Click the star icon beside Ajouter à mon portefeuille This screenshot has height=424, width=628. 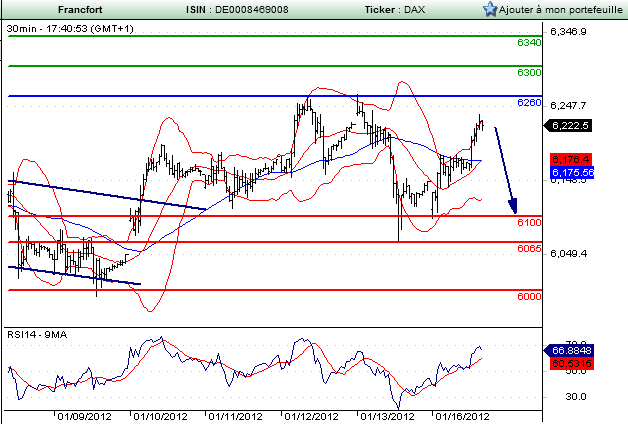[x=490, y=9]
